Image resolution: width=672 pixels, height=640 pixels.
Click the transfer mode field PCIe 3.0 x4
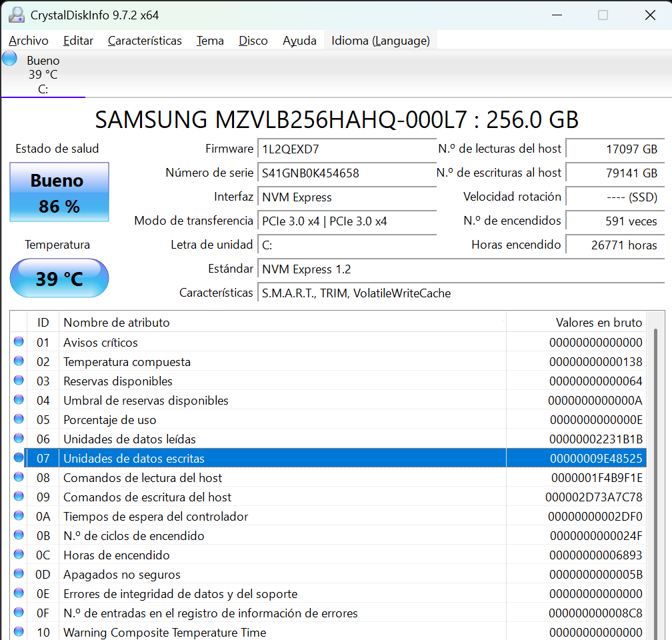(347, 221)
